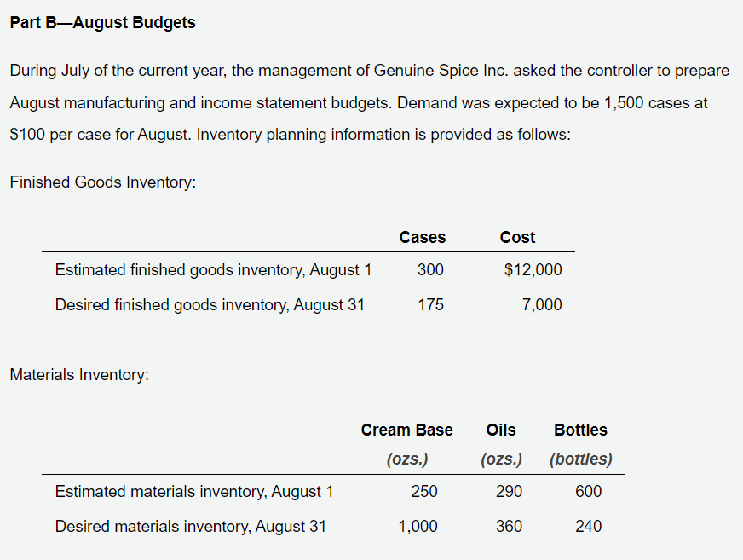
Task: Click the 240 bottles value
Action: point(589,527)
